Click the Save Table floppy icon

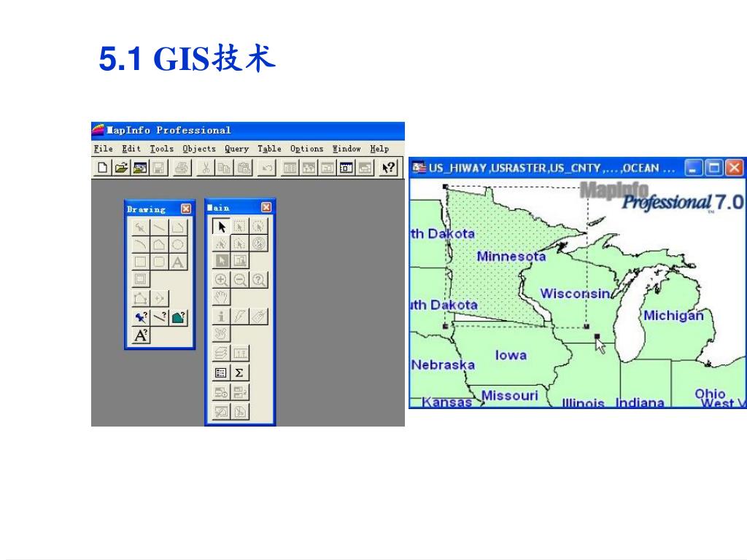pos(158,168)
